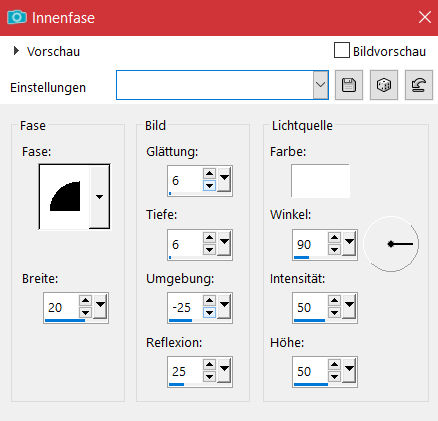
Task: Decrease Winkel value with down arrow
Action: point(334,250)
